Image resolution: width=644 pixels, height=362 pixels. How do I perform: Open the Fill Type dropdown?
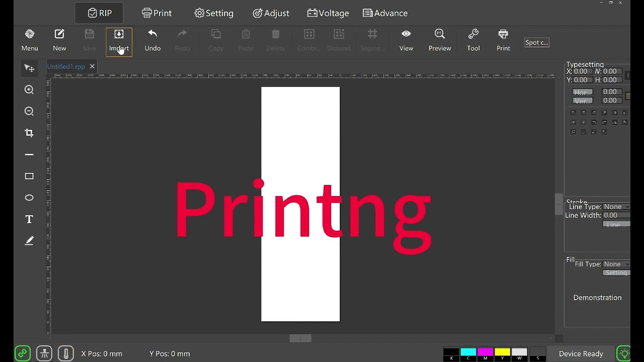click(x=616, y=264)
